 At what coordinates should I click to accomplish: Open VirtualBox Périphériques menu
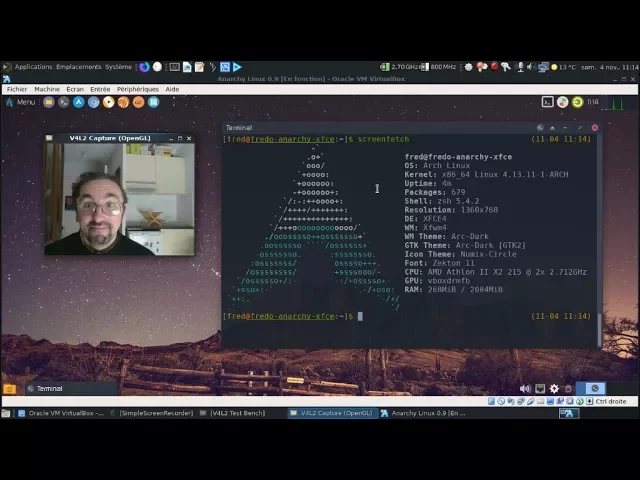coord(138,89)
